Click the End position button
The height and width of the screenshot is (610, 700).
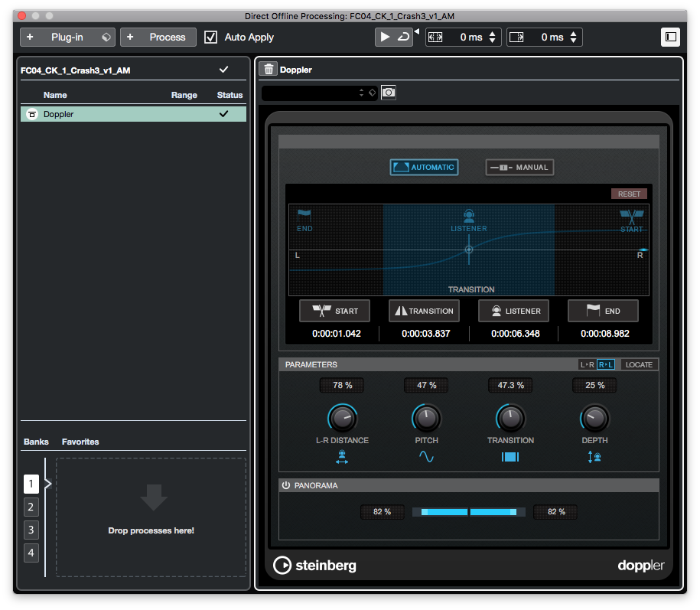tap(603, 311)
